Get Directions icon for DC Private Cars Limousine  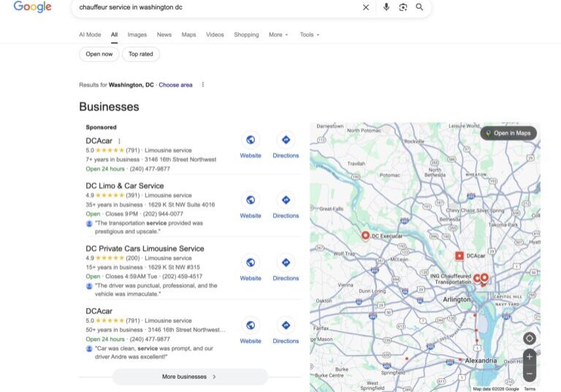coord(286,263)
